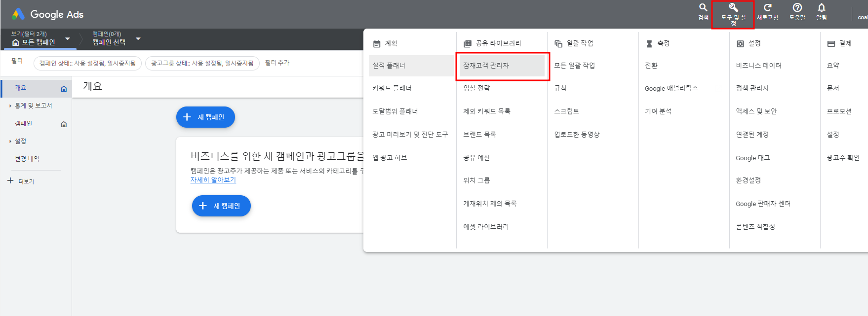Select the 개요 sidebar item
The width and height of the screenshot is (868, 316).
[37, 88]
